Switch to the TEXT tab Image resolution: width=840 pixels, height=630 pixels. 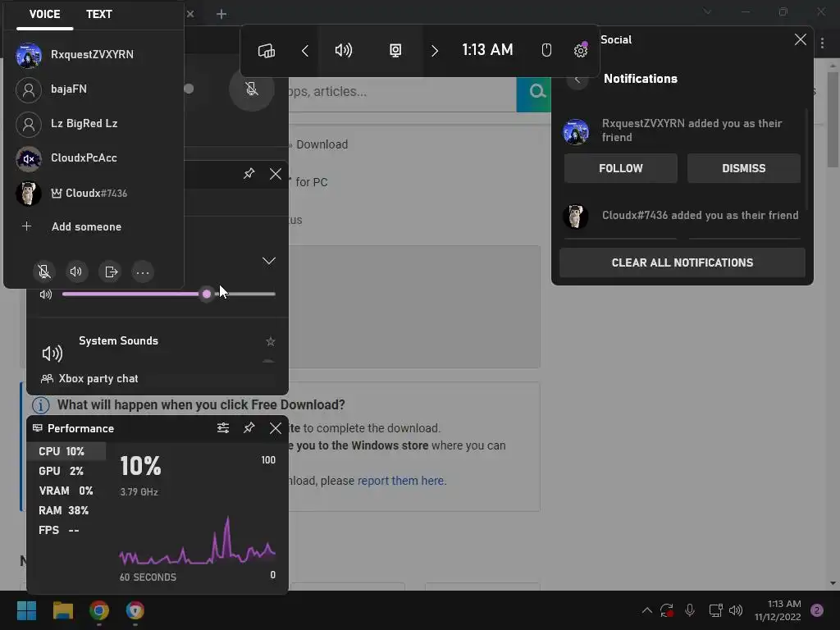pyautogui.click(x=99, y=15)
